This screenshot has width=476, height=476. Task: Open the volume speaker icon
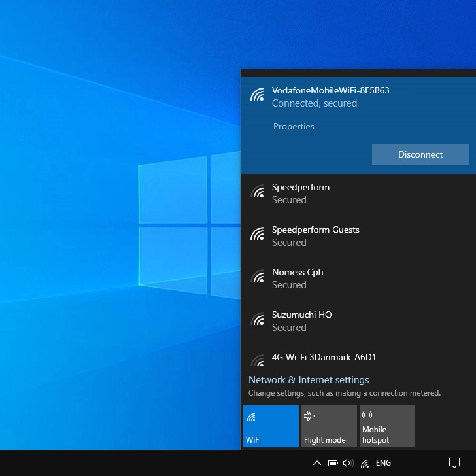[x=348, y=463]
